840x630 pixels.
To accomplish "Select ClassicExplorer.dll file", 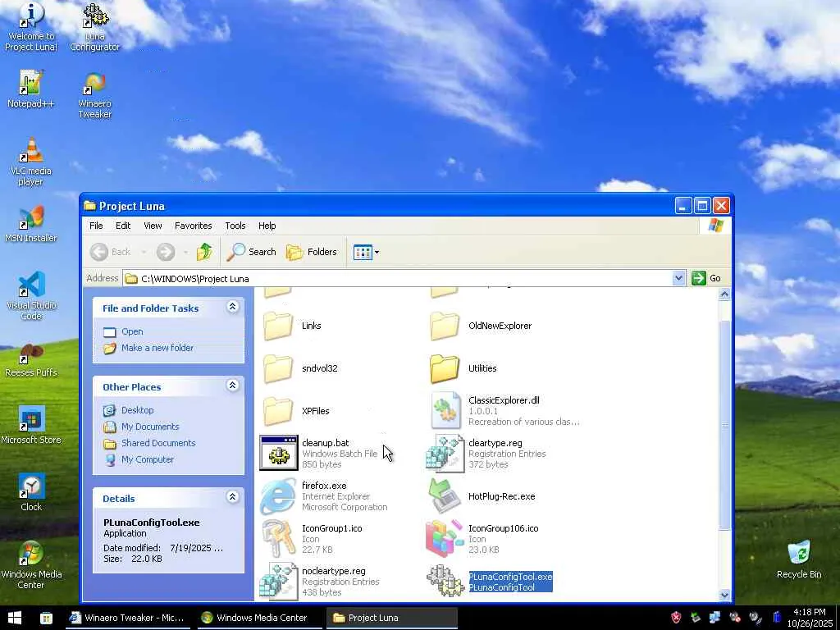I will tap(504, 411).
